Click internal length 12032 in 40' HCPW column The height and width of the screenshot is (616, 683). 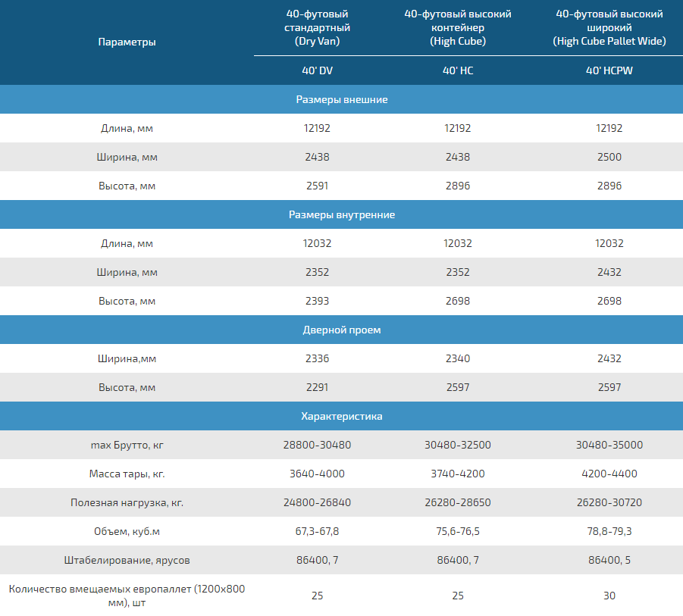coord(609,243)
